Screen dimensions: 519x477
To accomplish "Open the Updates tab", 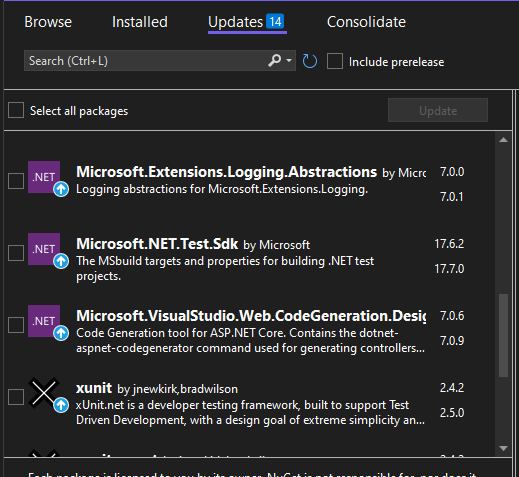I will pos(247,22).
